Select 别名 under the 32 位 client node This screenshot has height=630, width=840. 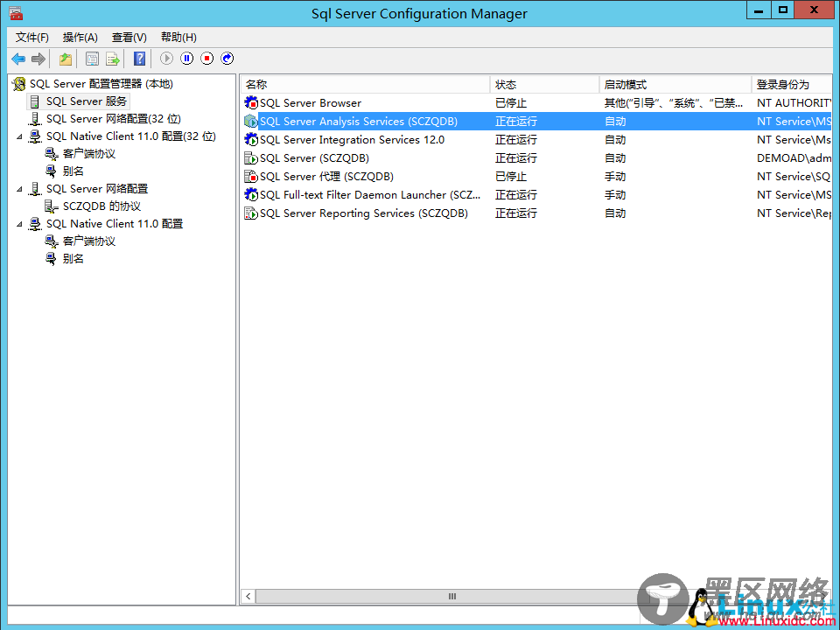73,171
